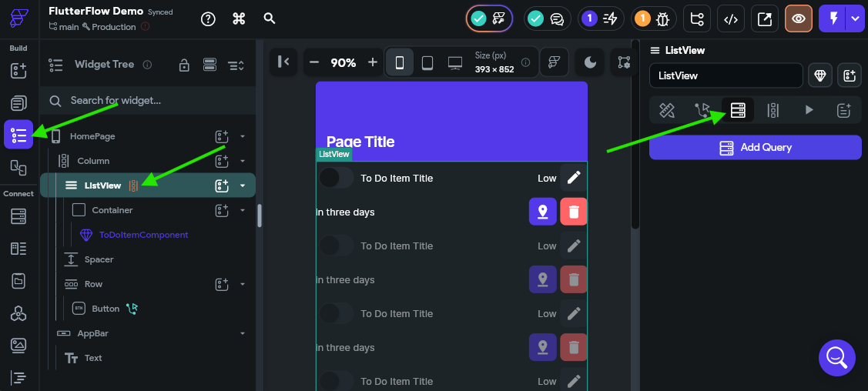868x391 pixels.
Task: Switch to the Actions tab
Action: [x=702, y=110]
